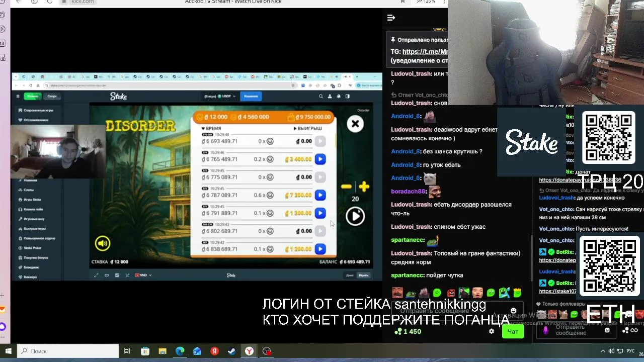Open the VND display currency dropdown

click(143, 275)
